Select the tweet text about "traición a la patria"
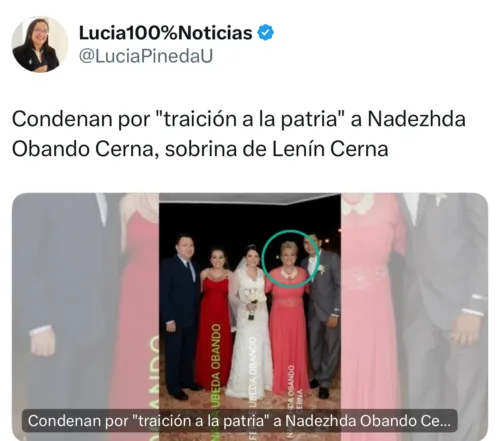500x441 pixels. (239, 134)
